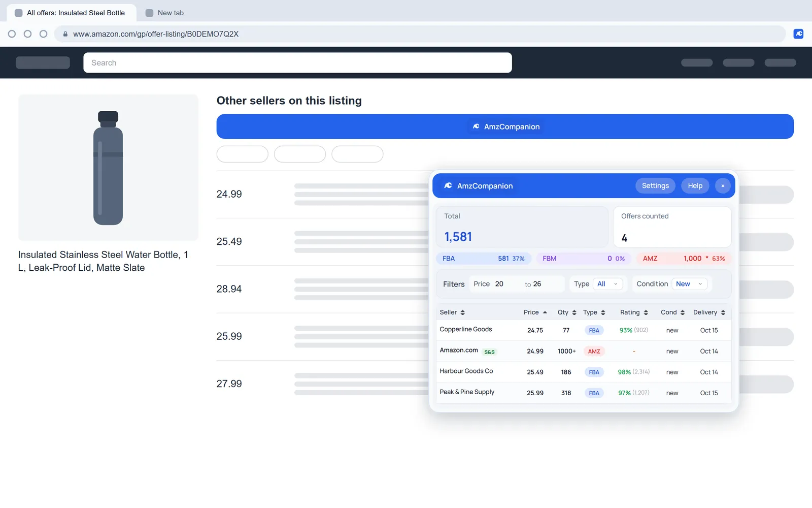
Task: Open the Type filter dropdown showing All
Action: (x=607, y=284)
